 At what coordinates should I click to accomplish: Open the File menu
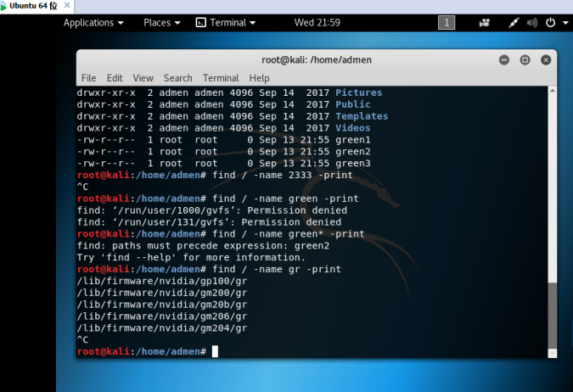click(88, 78)
